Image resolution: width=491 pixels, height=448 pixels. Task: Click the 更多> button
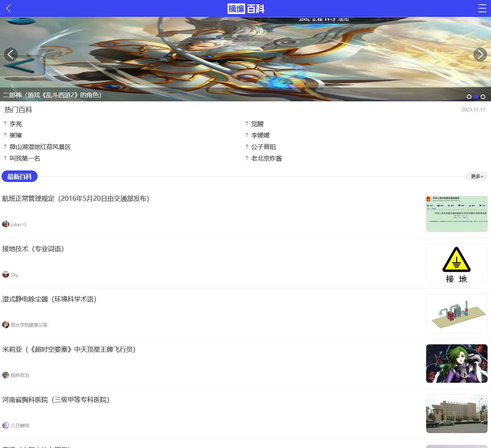(477, 176)
